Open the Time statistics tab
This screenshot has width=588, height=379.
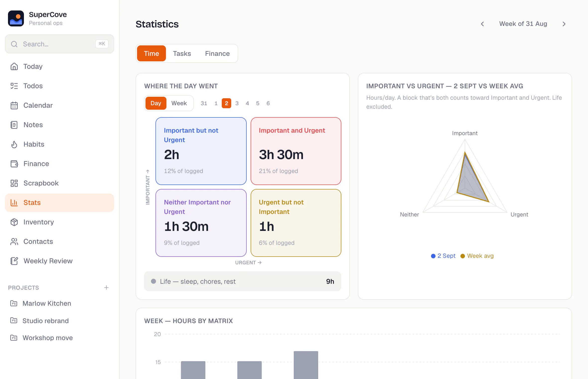(151, 53)
